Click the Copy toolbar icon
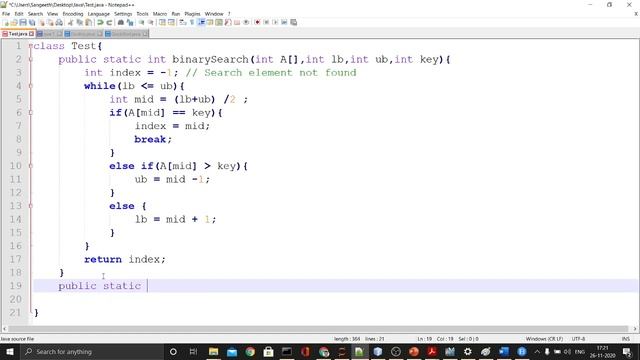 tap(80, 22)
